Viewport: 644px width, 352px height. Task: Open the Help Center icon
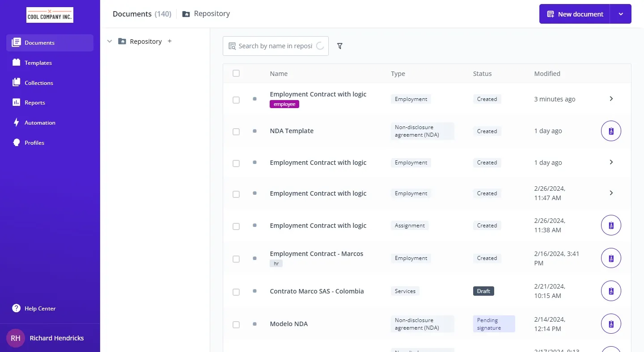(17, 308)
